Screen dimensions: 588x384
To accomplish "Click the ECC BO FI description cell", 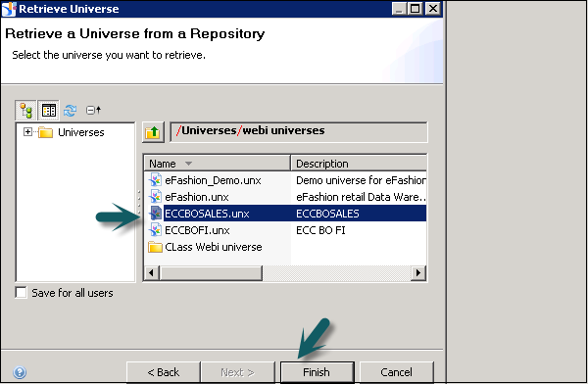I will coord(320,230).
